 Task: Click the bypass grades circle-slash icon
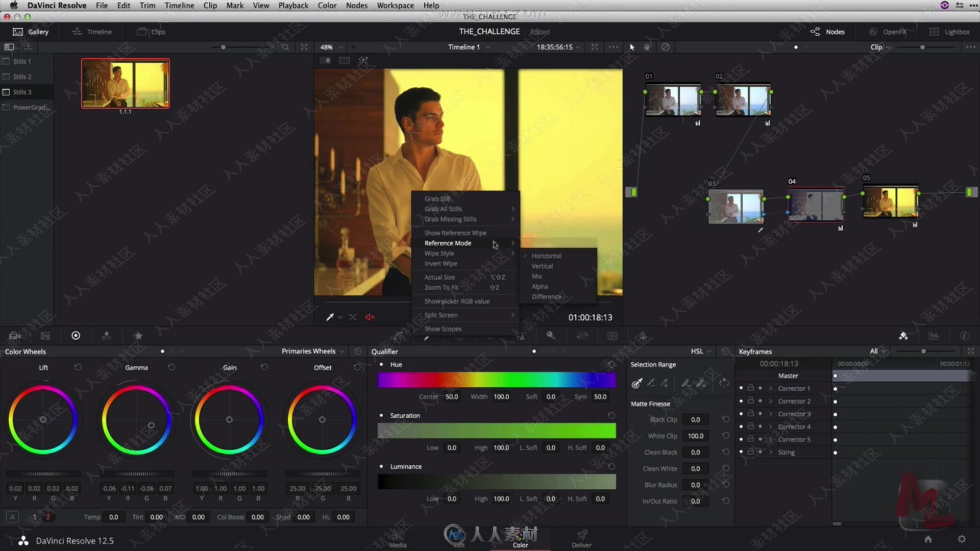coord(666,47)
